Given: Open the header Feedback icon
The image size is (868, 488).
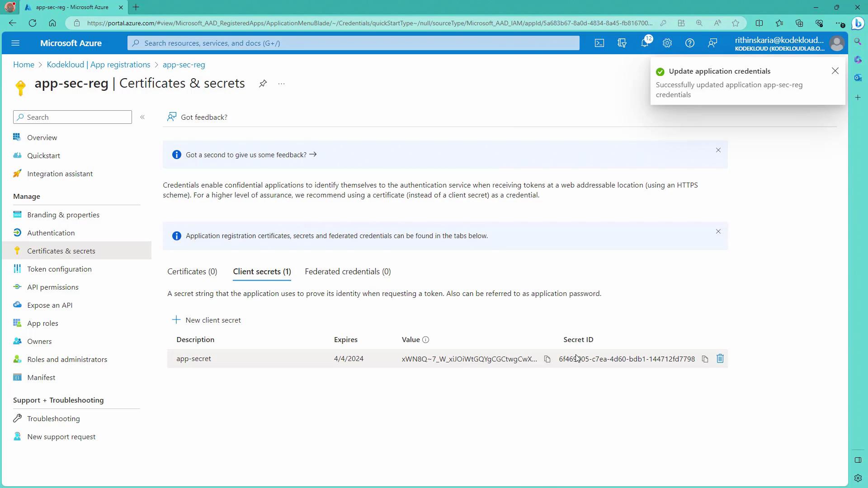Looking at the screenshot, I should pos(712,43).
